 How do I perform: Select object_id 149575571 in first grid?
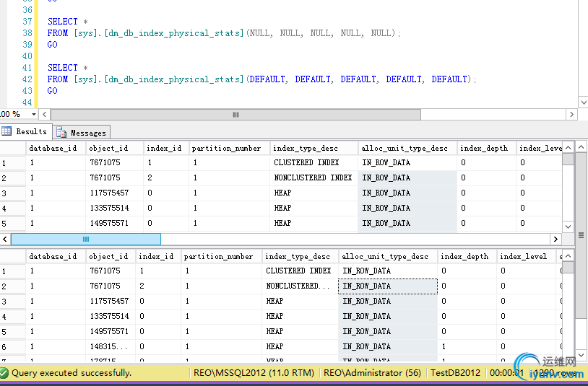coord(115,224)
